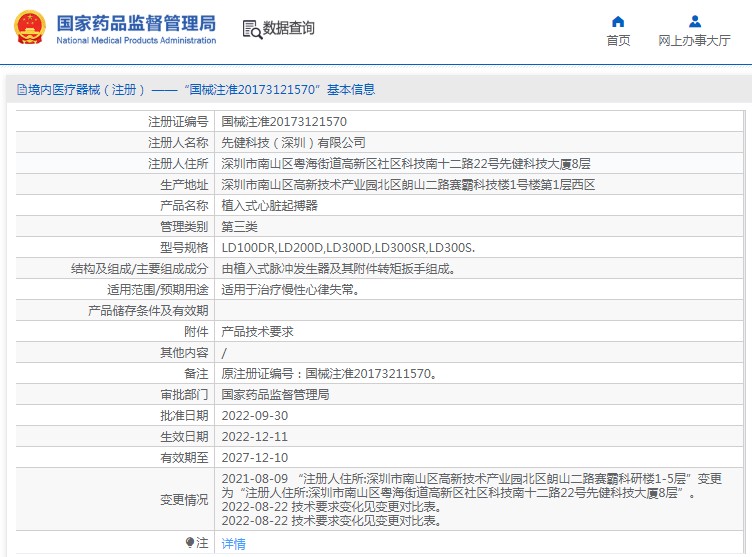This screenshot has height=557, width=752.
Task: Click the 审批部门 row label
Action: coord(184,395)
